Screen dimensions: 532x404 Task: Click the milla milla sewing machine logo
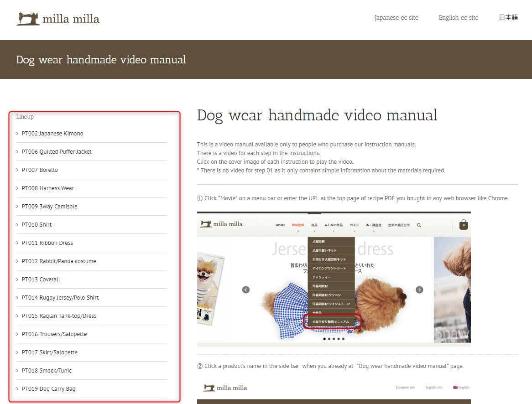[x=58, y=19]
